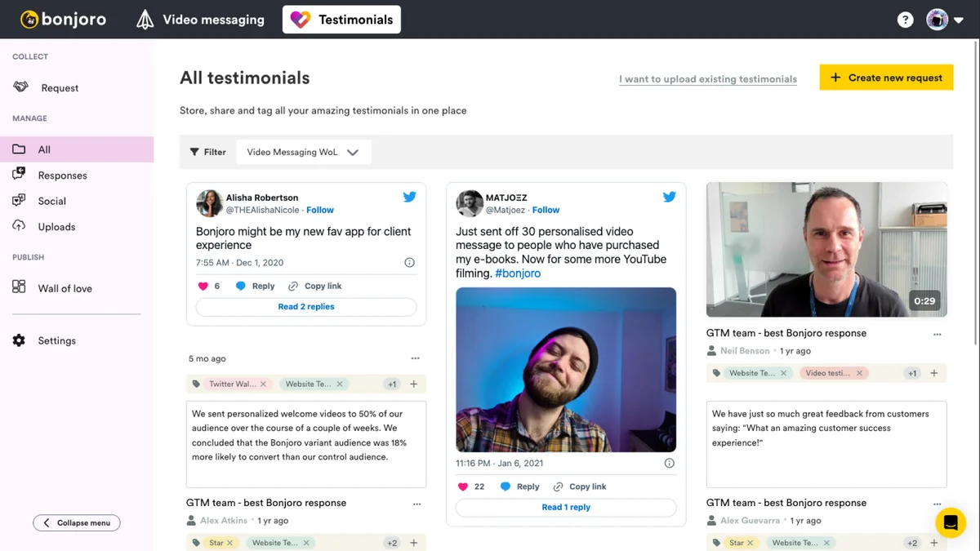980x551 pixels.
Task: Click the Twitter bird on MATJOEZ tweet
Action: 669,197
